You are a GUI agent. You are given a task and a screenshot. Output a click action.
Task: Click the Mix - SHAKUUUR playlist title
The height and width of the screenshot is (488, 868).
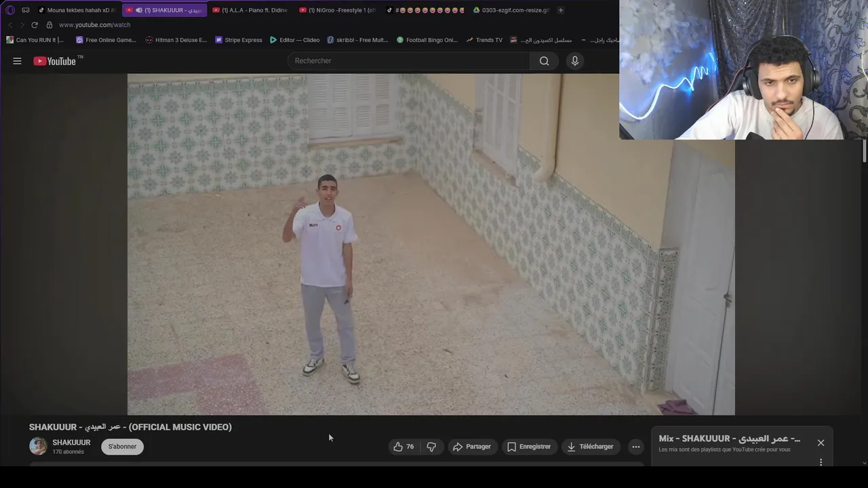730,439
